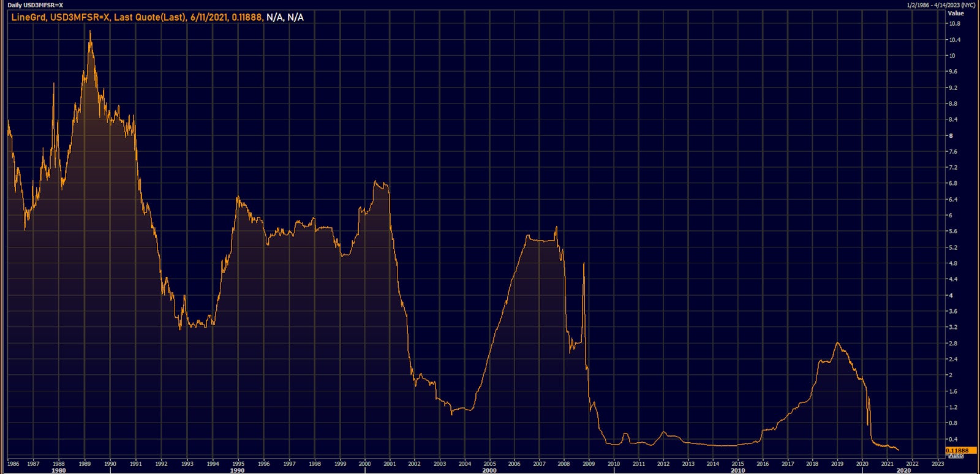This screenshot has height=474, width=980.
Task: Click the 1993 year label on time axis
Action: coord(187,464)
